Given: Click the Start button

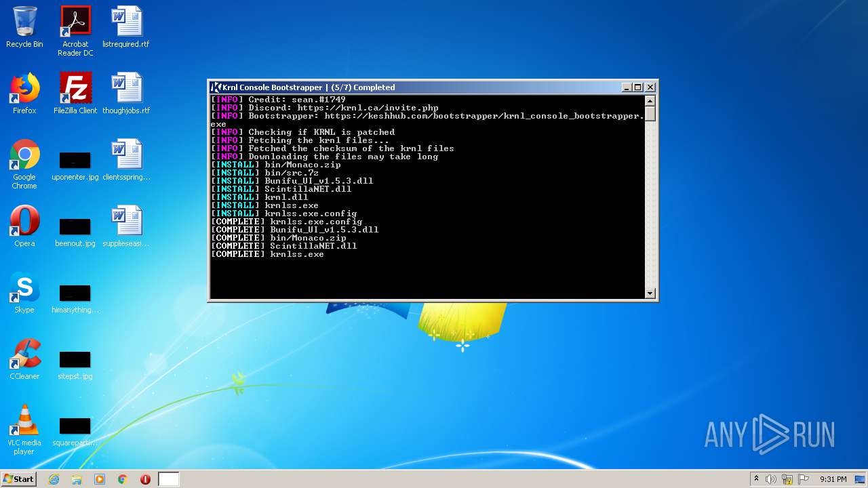Looking at the screenshot, I should click(x=18, y=479).
